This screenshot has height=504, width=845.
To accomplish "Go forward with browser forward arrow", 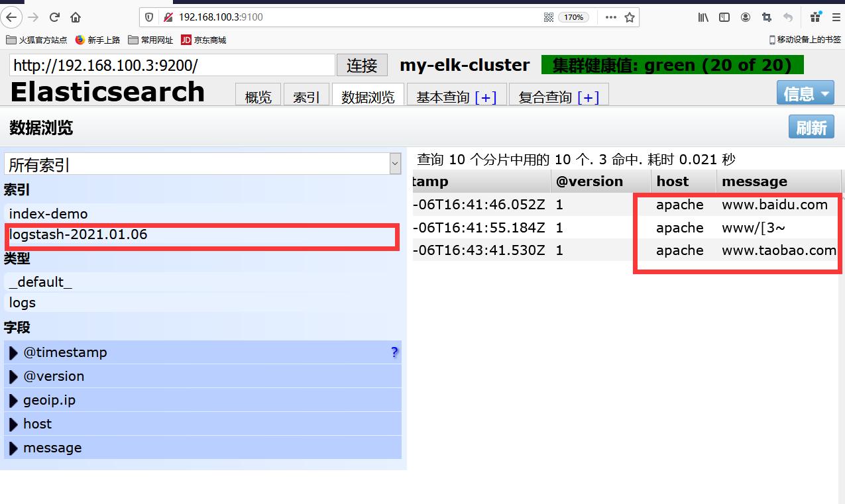I will click(x=33, y=17).
